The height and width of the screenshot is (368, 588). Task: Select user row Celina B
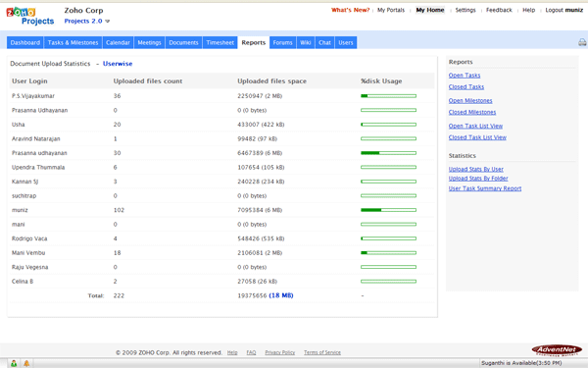pos(222,282)
